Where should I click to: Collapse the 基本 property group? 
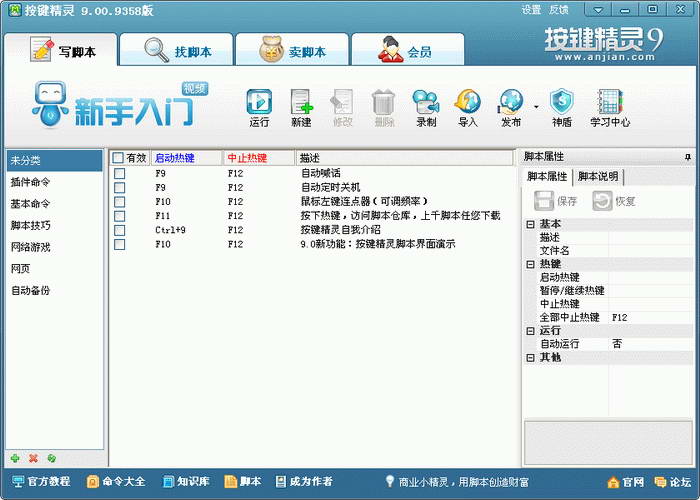(x=531, y=224)
